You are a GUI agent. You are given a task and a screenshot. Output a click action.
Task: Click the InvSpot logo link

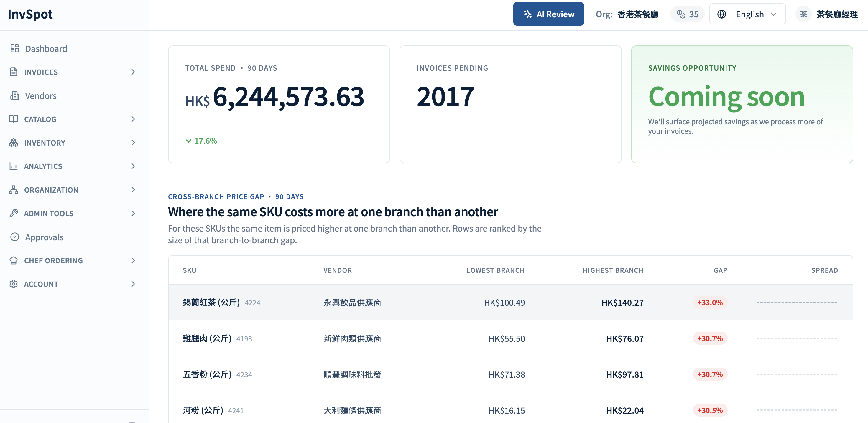tap(30, 14)
